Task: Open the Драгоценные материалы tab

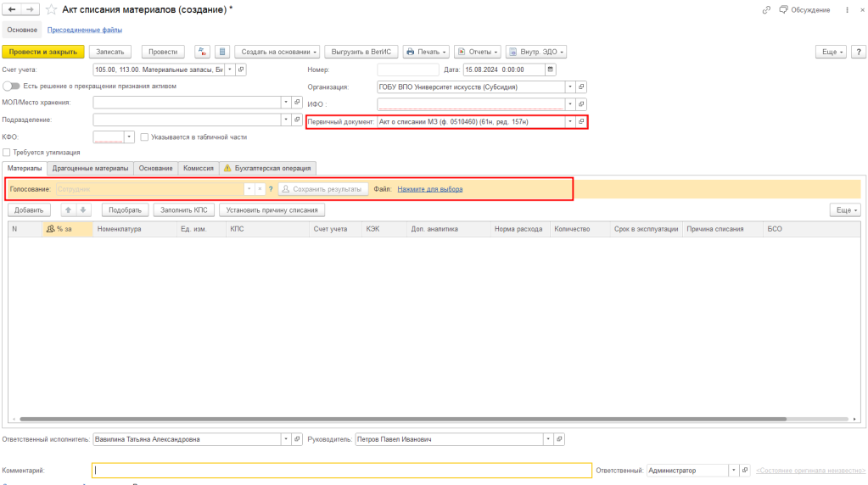Action: coord(91,168)
